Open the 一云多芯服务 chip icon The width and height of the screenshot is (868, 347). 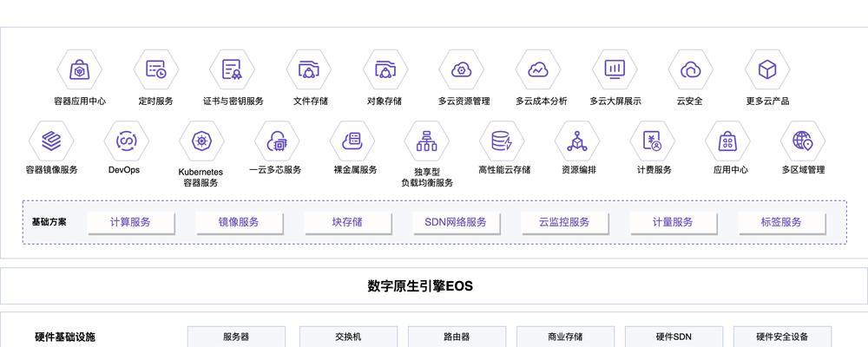coord(277,141)
